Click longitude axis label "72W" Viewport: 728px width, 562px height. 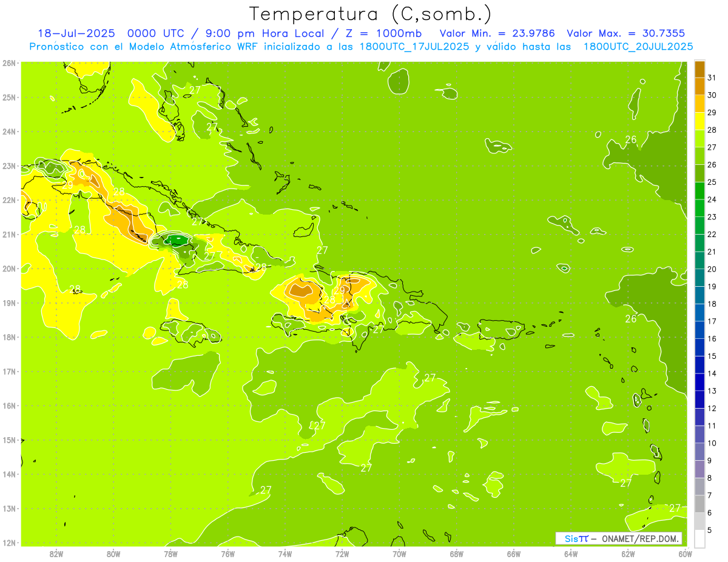coord(342,554)
